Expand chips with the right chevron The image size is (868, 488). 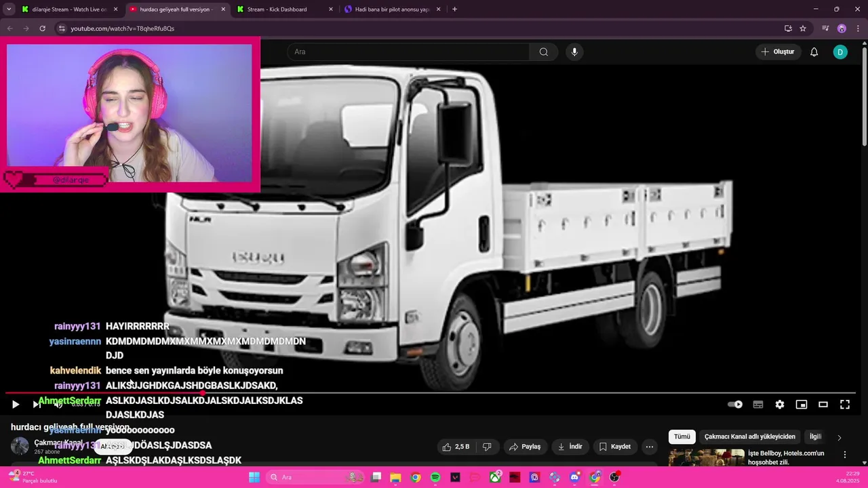click(x=839, y=438)
